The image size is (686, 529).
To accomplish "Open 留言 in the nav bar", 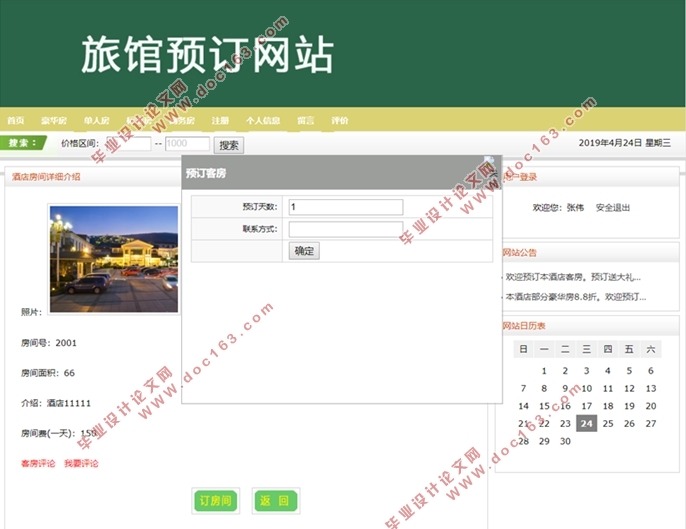I will (x=305, y=120).
